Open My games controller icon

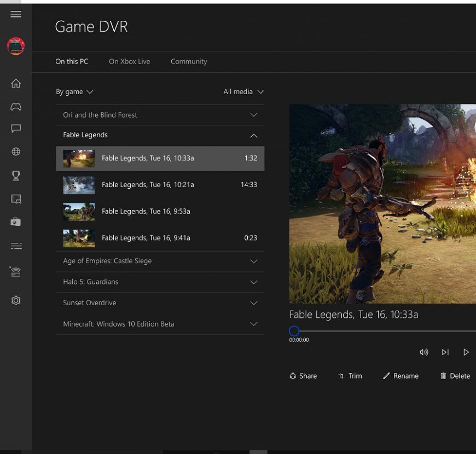click(x=16, y=107)
